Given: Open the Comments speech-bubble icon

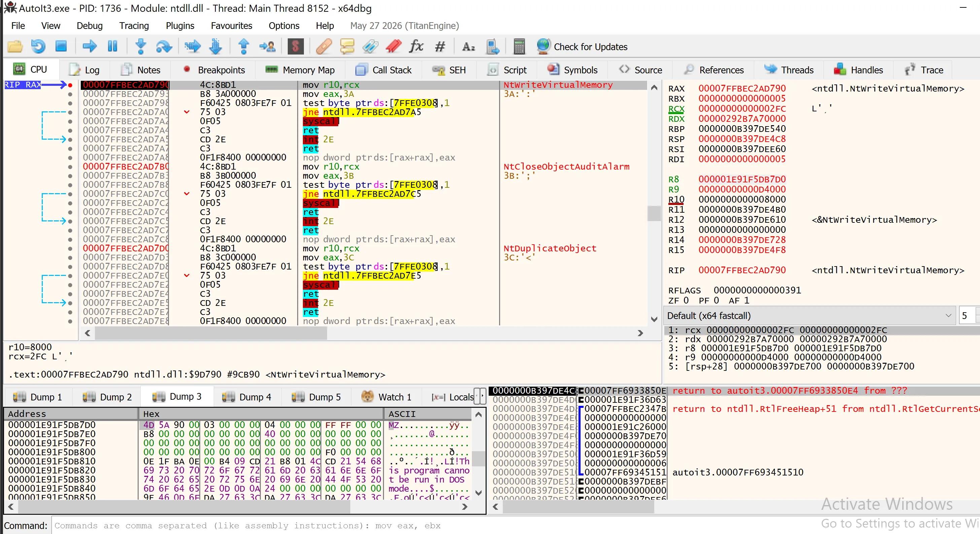Looking at the screenshot, I should pyautogui.click(x=347, y=46).
